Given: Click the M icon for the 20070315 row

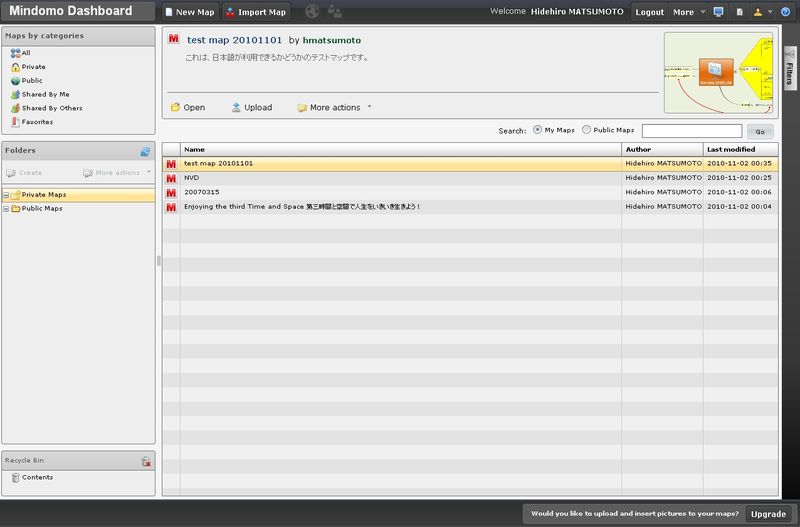Looking at the screenshot, I should 171,192.
